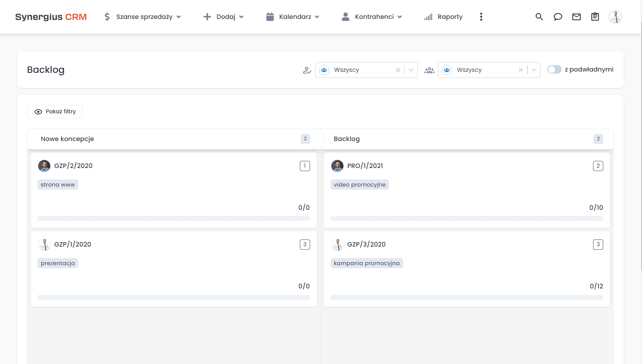Expand the first Wszyscy dropdown
The height and width of the screenshot is (364, 642).
[x=411, y=70]
